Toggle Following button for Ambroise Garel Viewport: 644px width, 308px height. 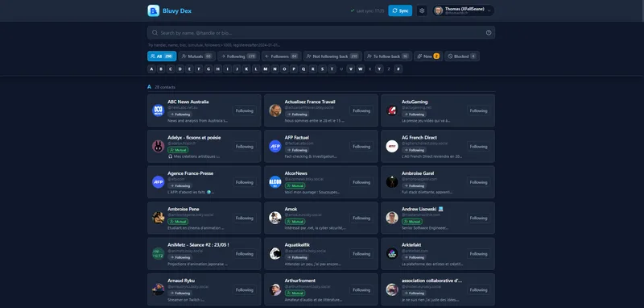[x=478, y=182]
